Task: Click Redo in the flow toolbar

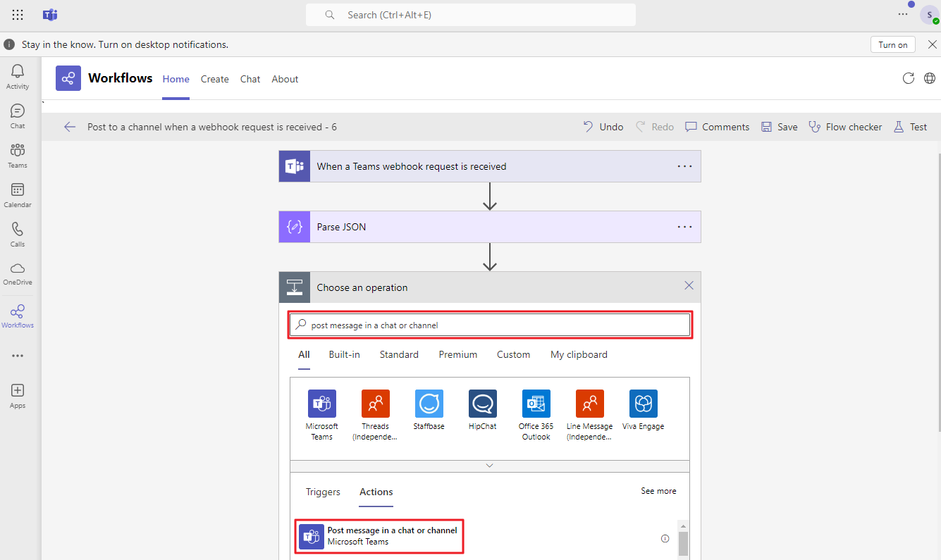Action: click(x=655, y=127)
